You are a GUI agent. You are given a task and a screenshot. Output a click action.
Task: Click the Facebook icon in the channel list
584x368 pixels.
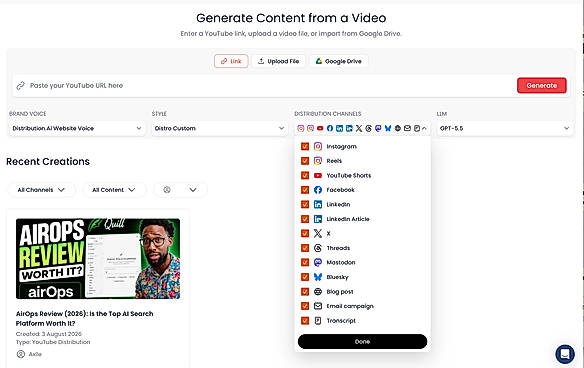pos(318,190)
